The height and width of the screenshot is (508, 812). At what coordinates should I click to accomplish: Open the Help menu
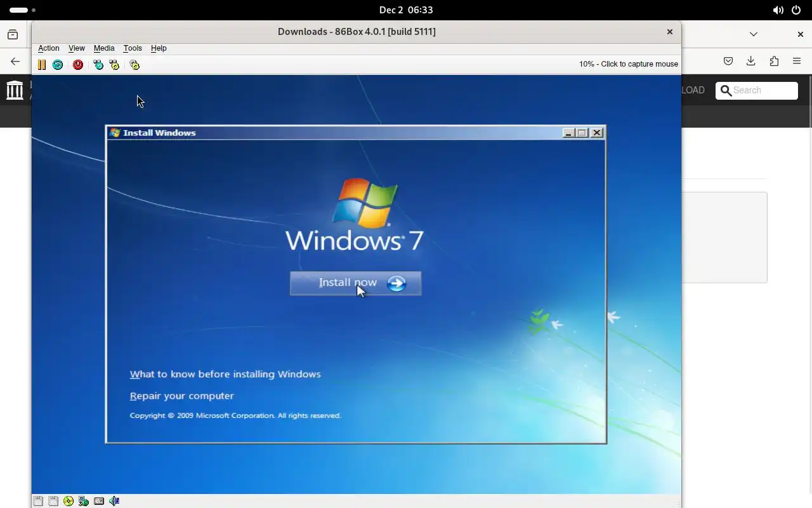click(159, 48)
